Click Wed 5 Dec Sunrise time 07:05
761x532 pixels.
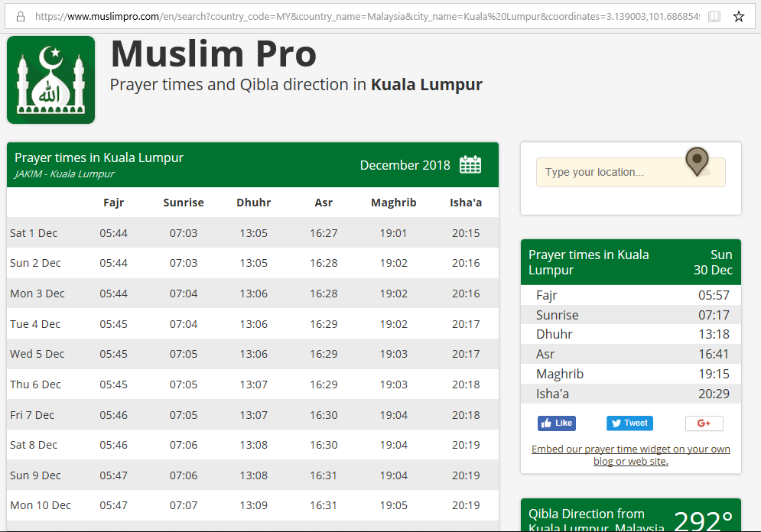184,354
